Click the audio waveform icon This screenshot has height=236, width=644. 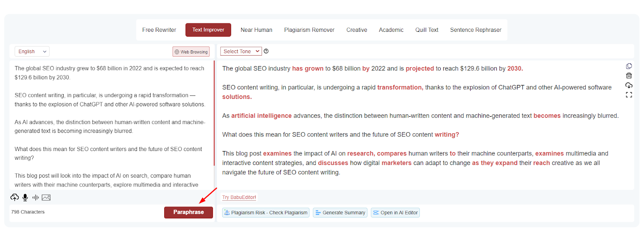(35, 197)
